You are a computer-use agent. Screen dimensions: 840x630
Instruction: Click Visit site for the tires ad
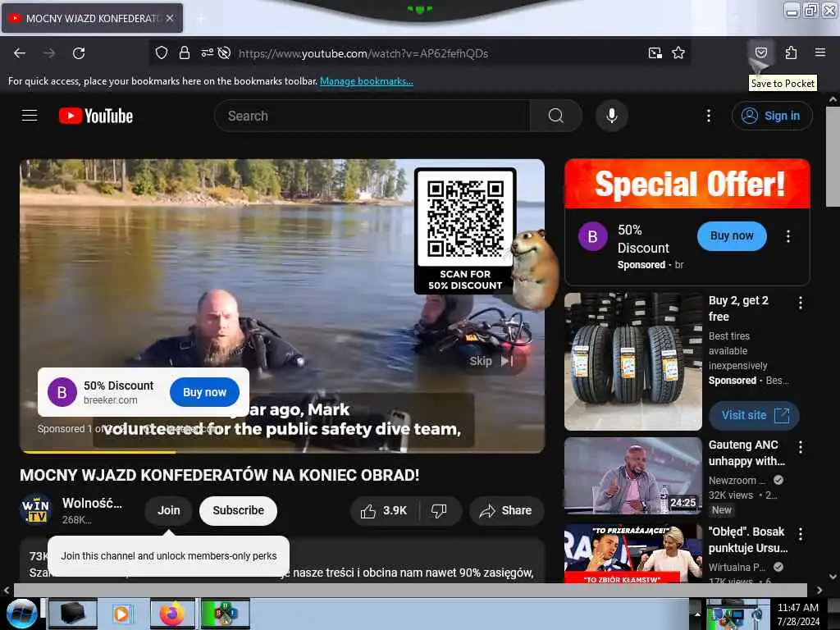[x=754, y=415]
